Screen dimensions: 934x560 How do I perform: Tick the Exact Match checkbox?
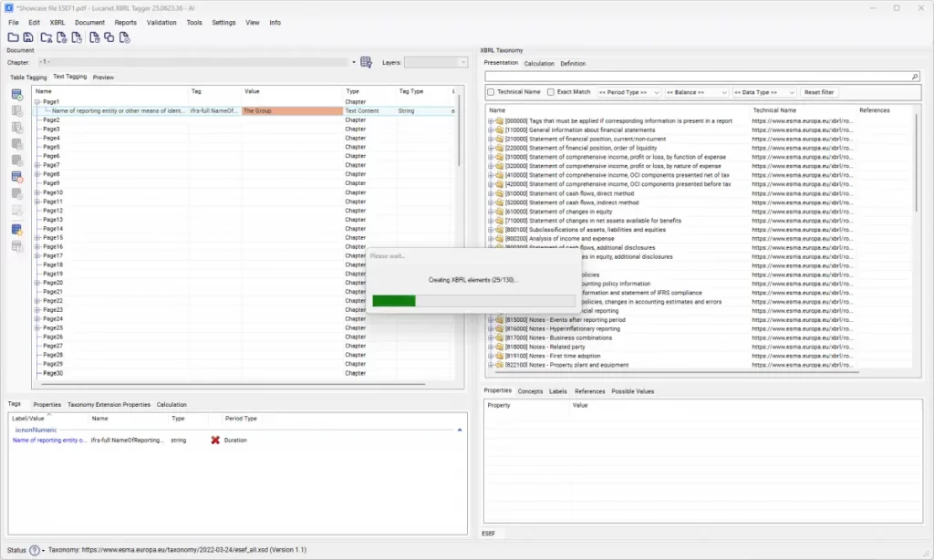(551, 92)
